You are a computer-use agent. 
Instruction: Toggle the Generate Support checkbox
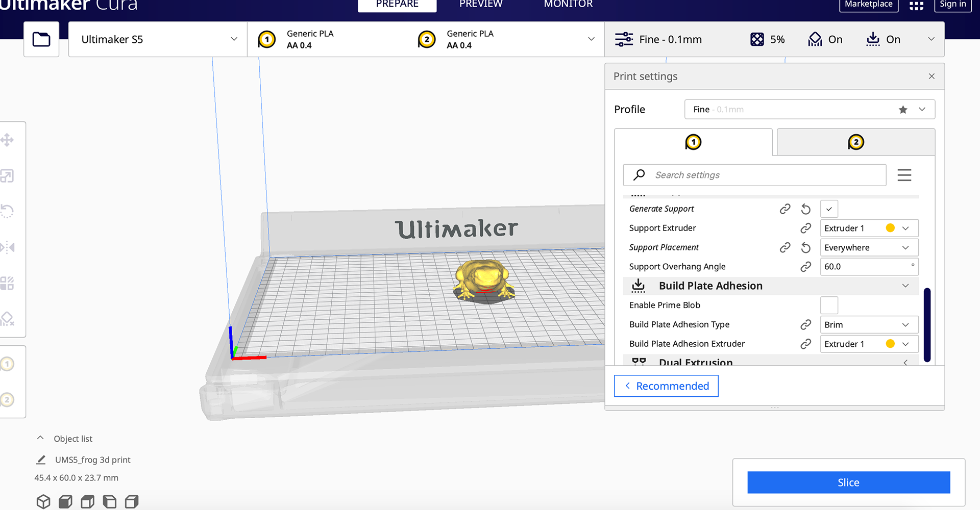click(x=829, y=209)
